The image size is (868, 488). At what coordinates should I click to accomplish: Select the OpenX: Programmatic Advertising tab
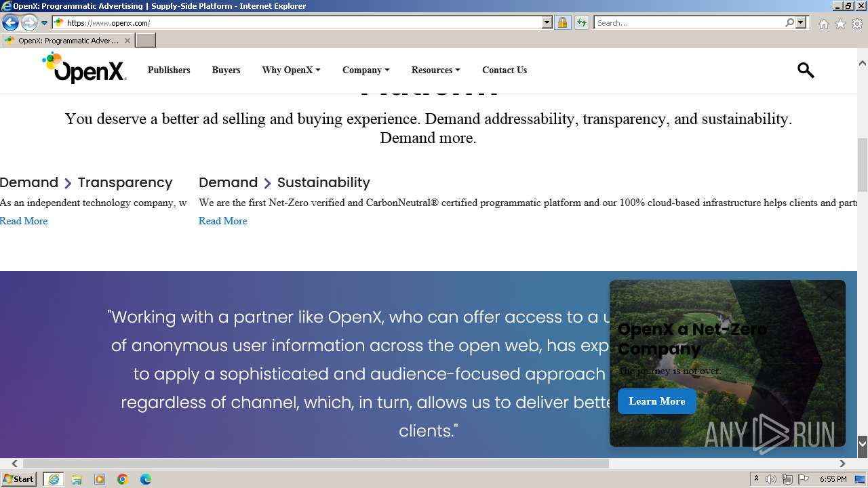click(x=67, y=41)
